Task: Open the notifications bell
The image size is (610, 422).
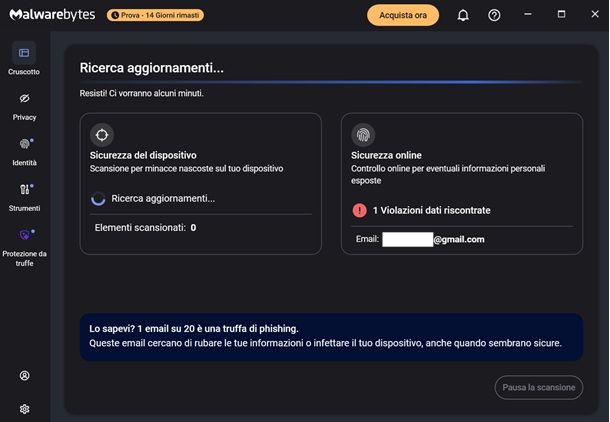Action: coord(463,15)
